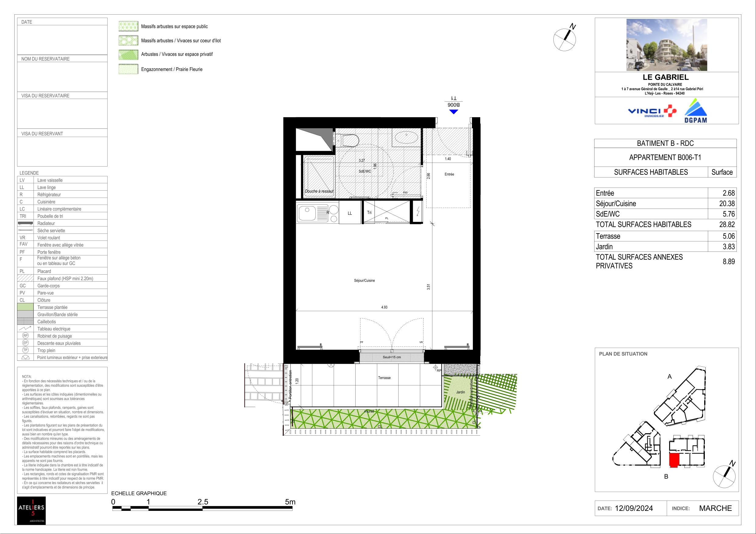Click the Point lumineux extérieur legend symbol
The width and height of the screenshot is (756, 534).
[25, 357]
